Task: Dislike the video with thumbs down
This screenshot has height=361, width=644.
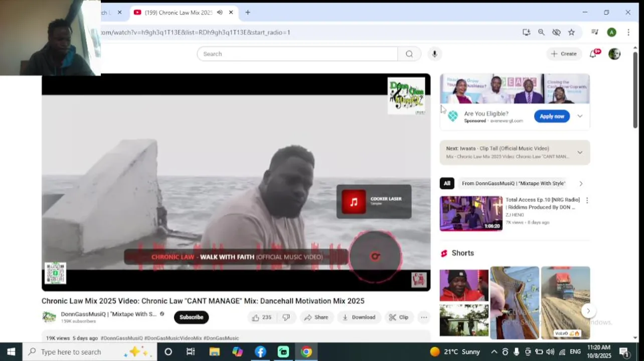Action: coord(286,317)
